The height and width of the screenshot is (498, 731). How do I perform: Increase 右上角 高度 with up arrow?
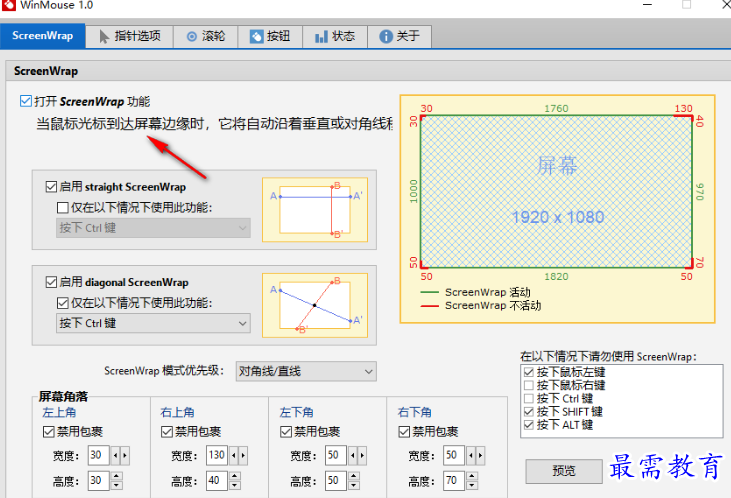coord(235,476)
